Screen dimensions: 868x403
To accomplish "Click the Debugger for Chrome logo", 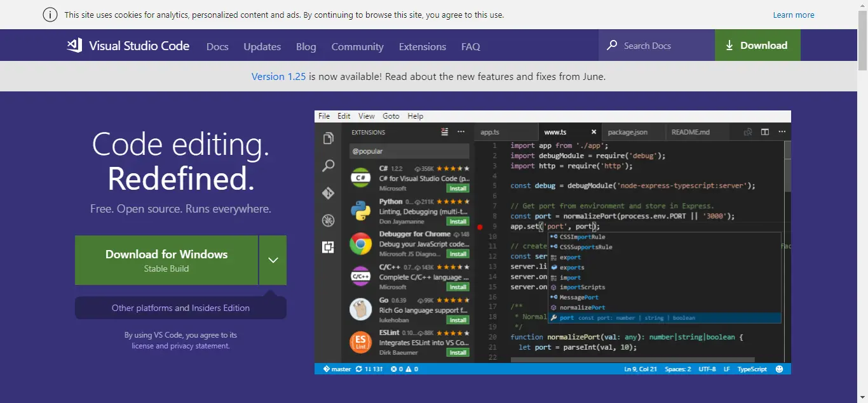I will [361, 243].
